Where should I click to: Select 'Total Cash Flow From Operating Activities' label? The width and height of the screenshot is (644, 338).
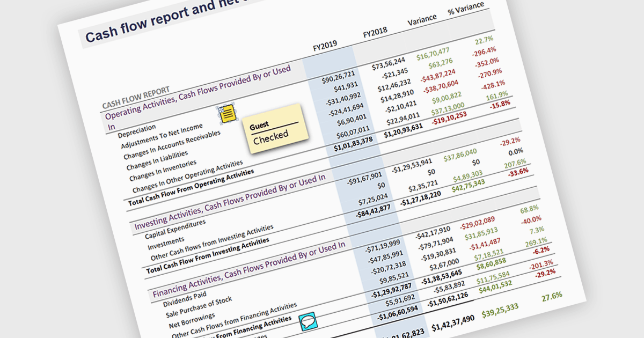pos(191,188)
